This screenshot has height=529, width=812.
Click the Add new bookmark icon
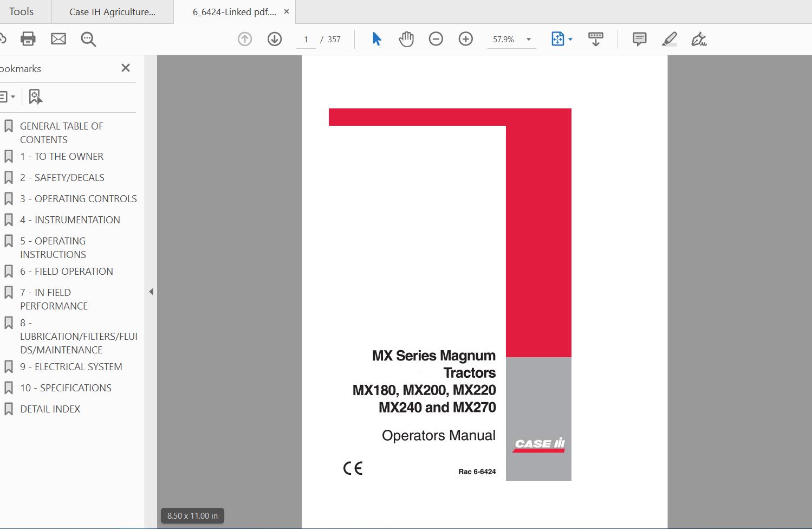35,97
